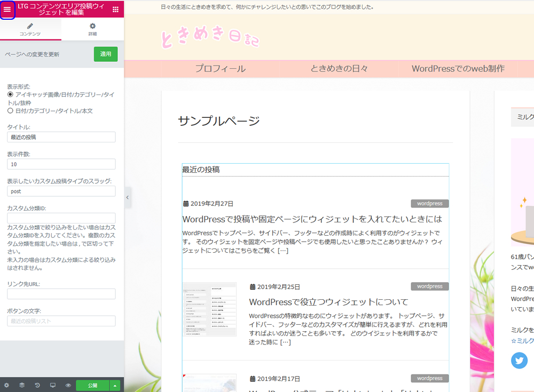The width and height of the screenshot is (534, 392).
Task: Select アイキャッチ画像/日付/カテゴリー display format radio
Action: [x=10, y=94]
